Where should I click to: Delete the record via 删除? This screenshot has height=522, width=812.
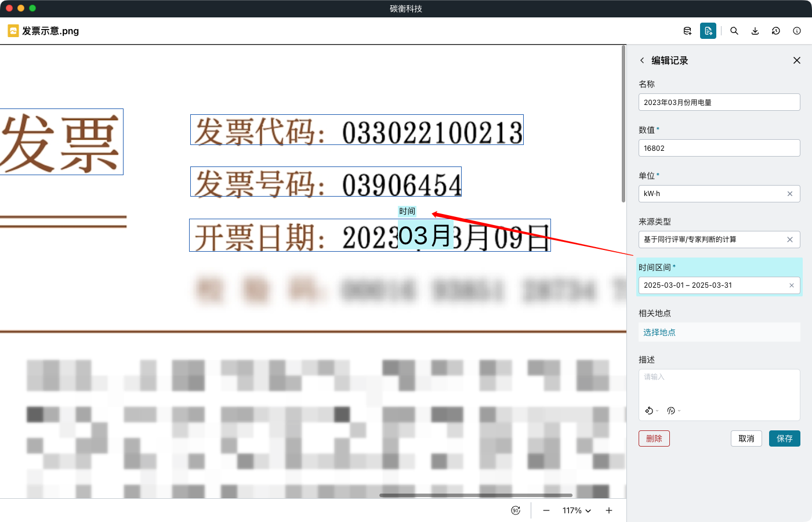[654, 438]
